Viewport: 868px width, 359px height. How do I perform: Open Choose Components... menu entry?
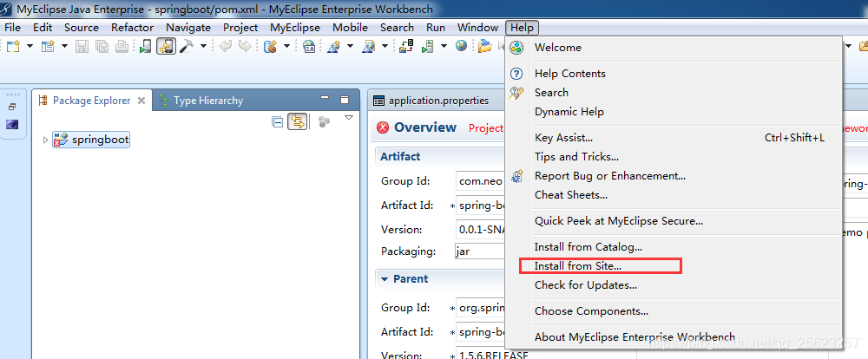pos(674,311)
